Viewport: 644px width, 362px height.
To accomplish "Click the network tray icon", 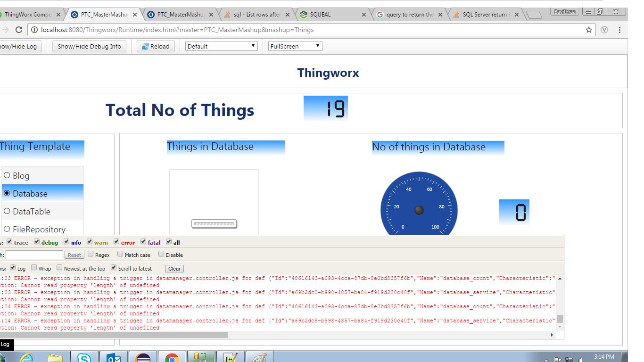I will click(x=569, y=360).
